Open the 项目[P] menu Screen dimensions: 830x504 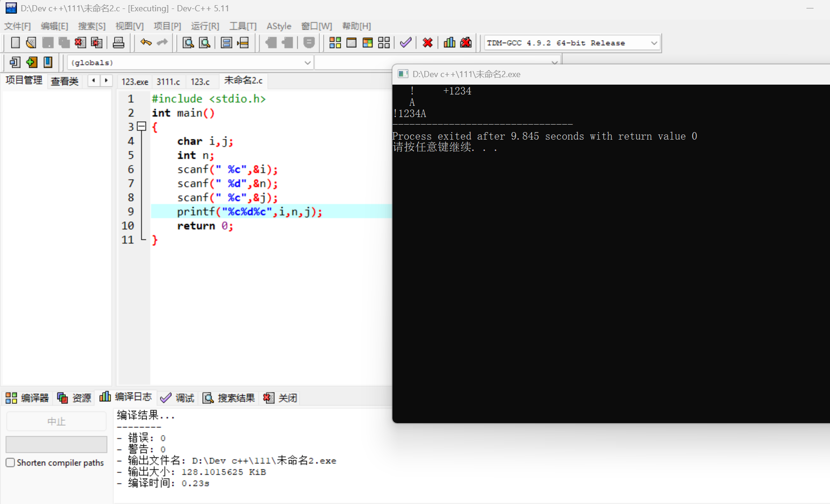(x=167, y=26)
